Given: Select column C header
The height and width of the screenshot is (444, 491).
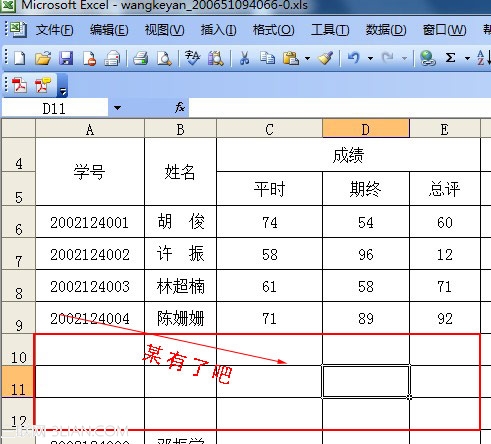Looking at the screenshot, I should 269,129.
